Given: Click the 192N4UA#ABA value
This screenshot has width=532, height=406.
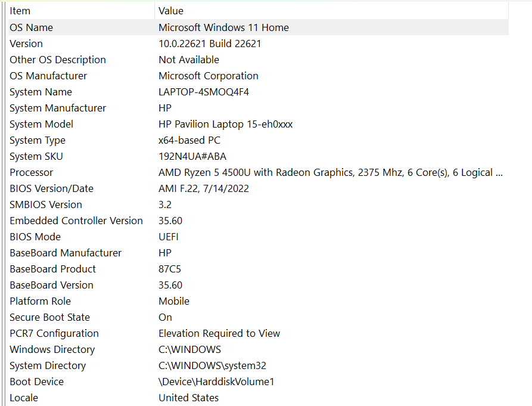Looking at the screenshot, I should [x=192, y=156].
